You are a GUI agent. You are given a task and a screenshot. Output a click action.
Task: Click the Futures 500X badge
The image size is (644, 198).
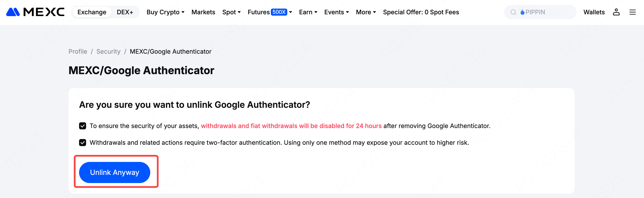click(279, 12)
